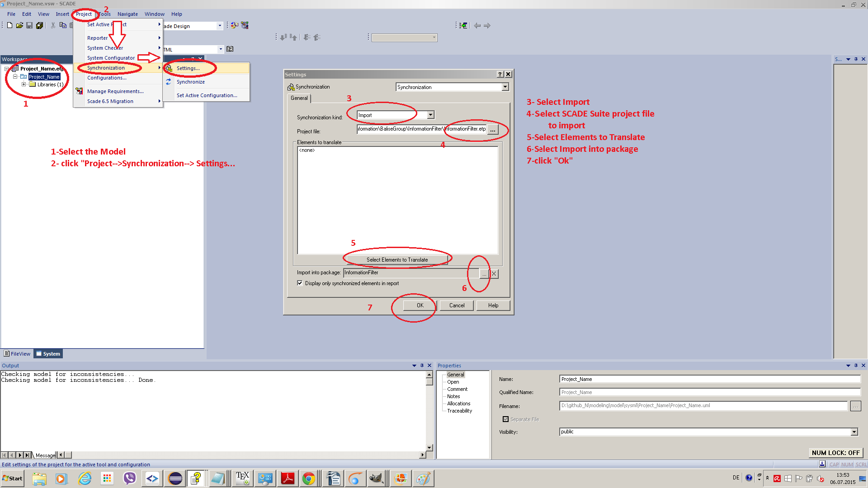Viewport: 868px width, 488px height.
Task: Click the Select Elements to Translate button
Action: click(x=397, y=260)
